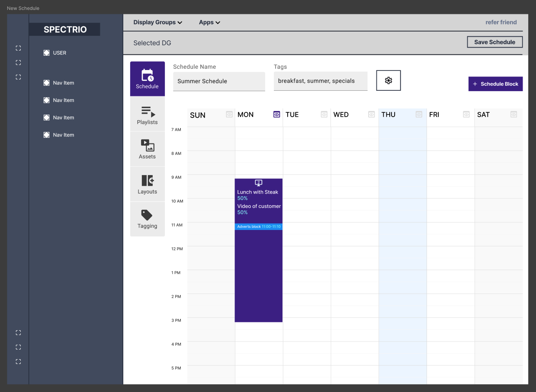Click the Schedule Name input field
This screenshot has width=536, height=392.
[x=219, y=81]
